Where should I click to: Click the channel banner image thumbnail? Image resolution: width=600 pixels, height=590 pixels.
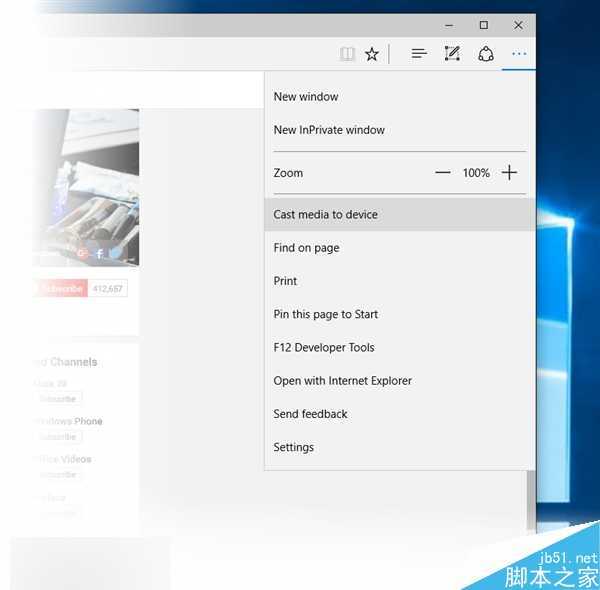[x=86, y=187]
